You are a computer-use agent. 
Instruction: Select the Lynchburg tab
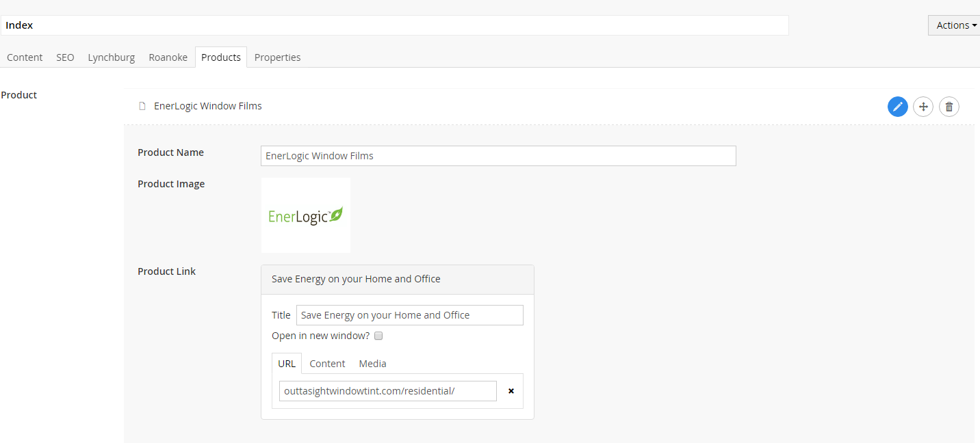112,57
